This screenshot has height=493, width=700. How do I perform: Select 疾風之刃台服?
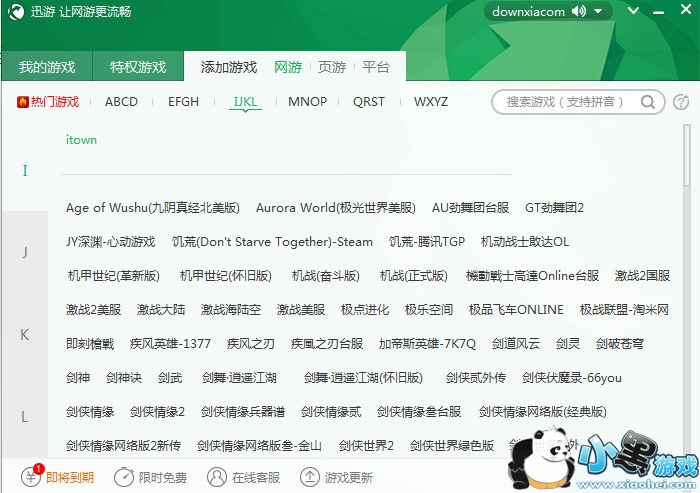point(327,343)
